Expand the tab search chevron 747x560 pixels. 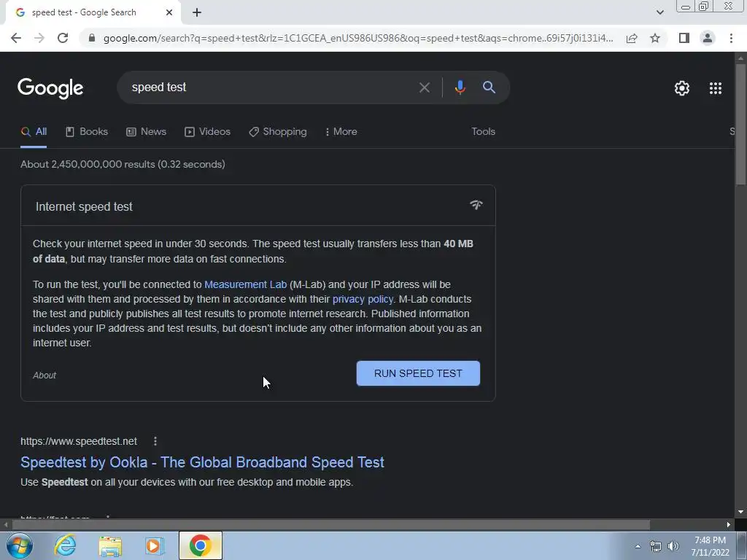click(659, 12)
